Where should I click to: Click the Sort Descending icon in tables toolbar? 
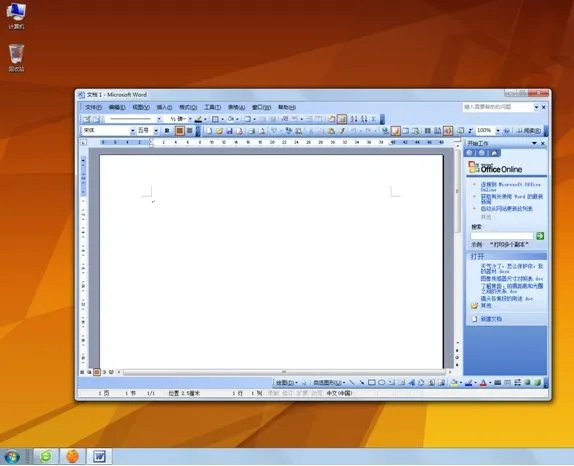pyautogui.click(x=364, y=119)
